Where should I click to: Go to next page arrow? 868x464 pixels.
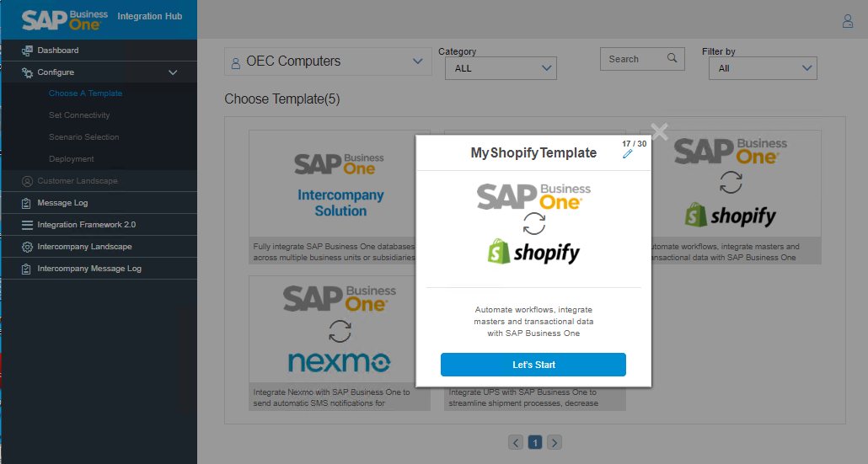pos(555,442)
